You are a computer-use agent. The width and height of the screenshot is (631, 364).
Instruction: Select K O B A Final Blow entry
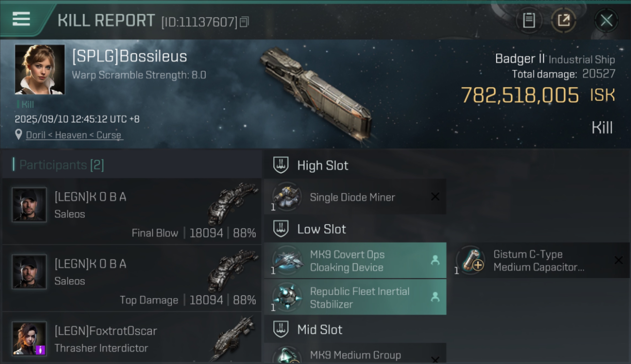[132, 211]
